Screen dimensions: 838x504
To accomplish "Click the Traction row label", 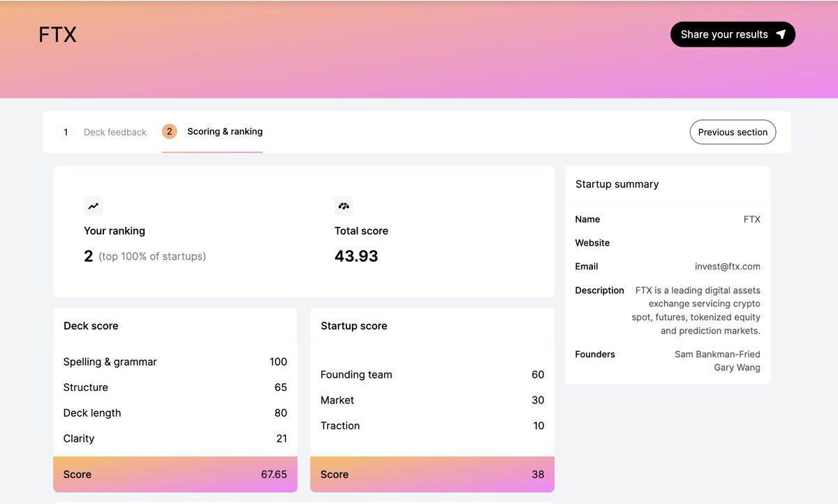I will 340,426.
